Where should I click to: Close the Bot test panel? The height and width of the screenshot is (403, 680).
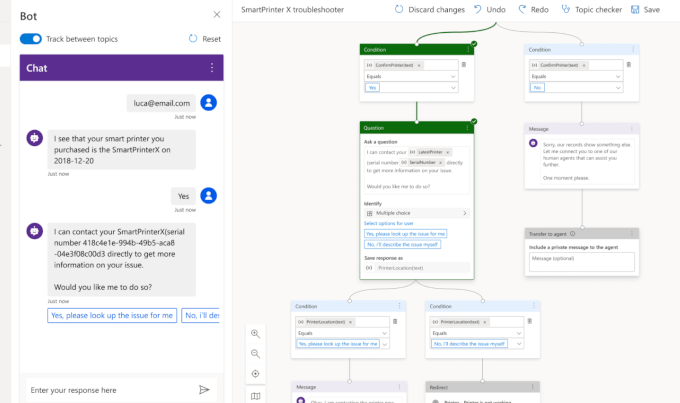pos(217,15)
